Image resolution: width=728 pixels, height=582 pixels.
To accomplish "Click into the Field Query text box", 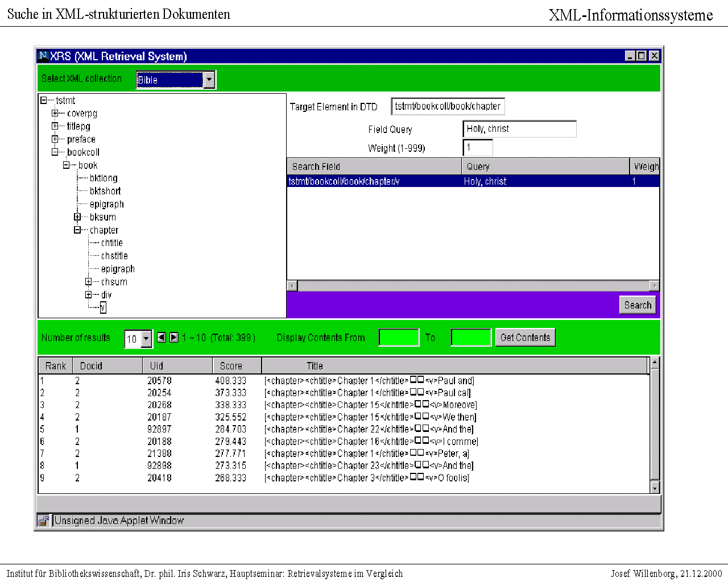I will (x=519, y=129).
